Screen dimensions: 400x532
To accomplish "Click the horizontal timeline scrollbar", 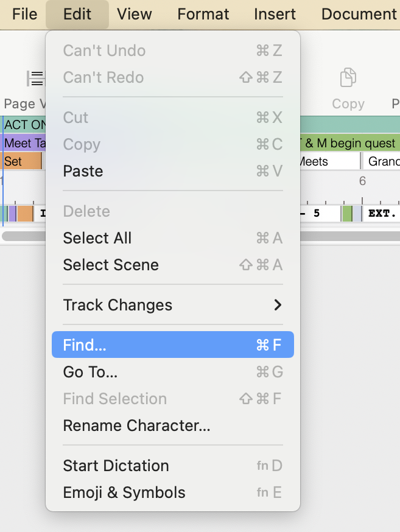I will 24,236.
